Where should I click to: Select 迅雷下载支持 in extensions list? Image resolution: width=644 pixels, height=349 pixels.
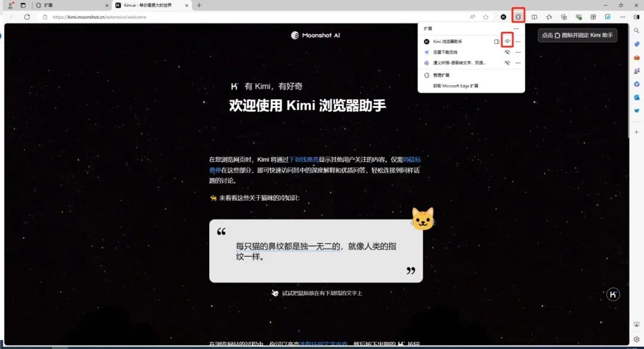pos(445,52)
